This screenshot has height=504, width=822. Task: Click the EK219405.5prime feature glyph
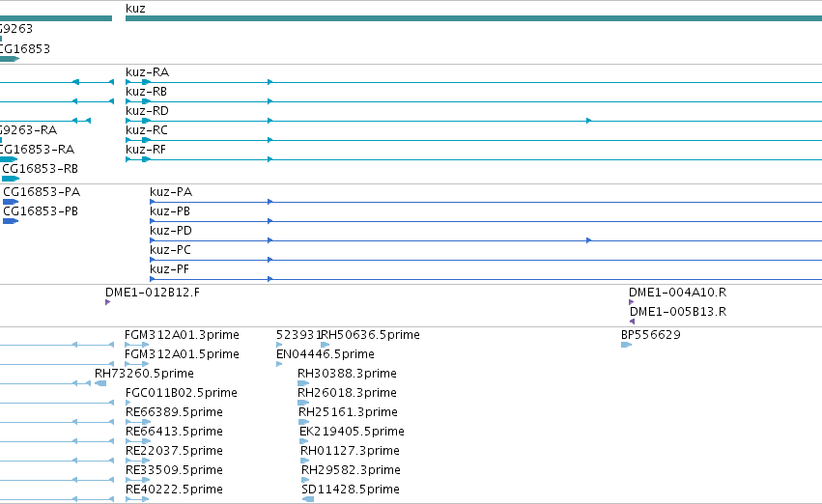(303, 441)
